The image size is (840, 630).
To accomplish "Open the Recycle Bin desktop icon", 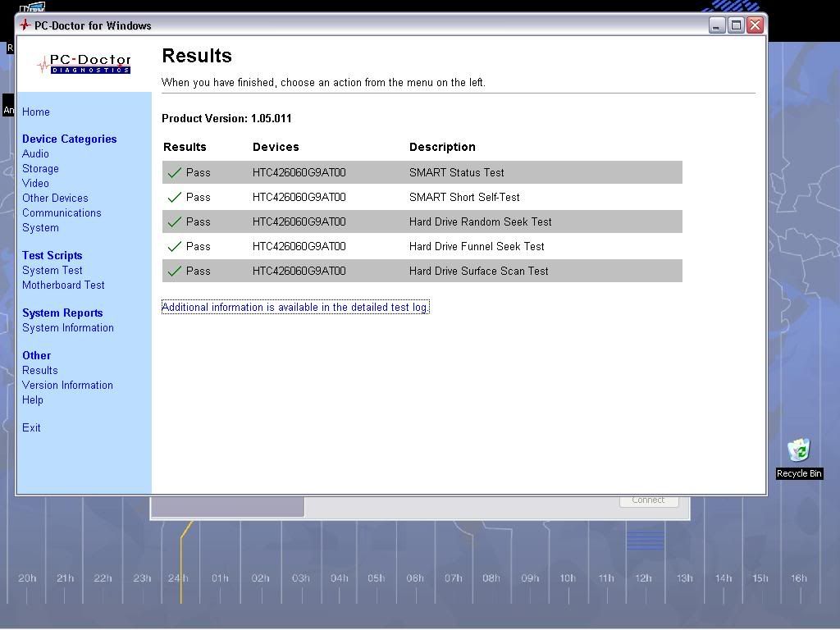I will pos(798,450).
